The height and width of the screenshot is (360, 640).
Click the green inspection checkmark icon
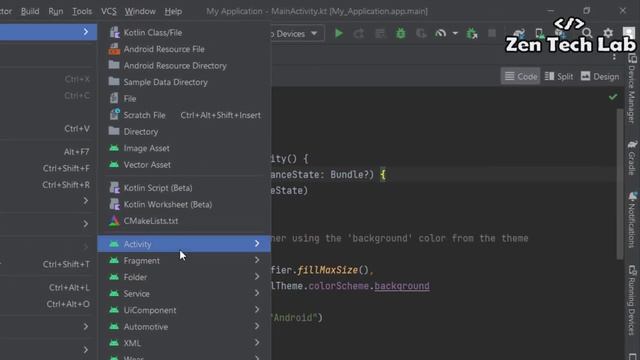coord(613,97)
